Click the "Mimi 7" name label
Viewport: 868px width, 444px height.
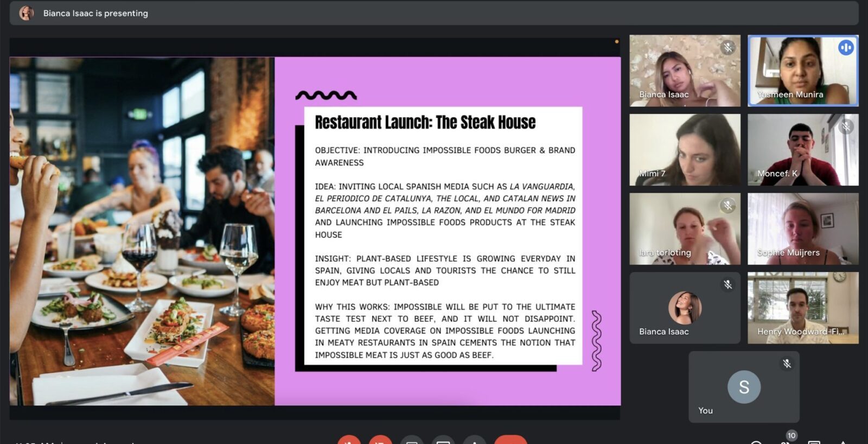coord(652,173)
